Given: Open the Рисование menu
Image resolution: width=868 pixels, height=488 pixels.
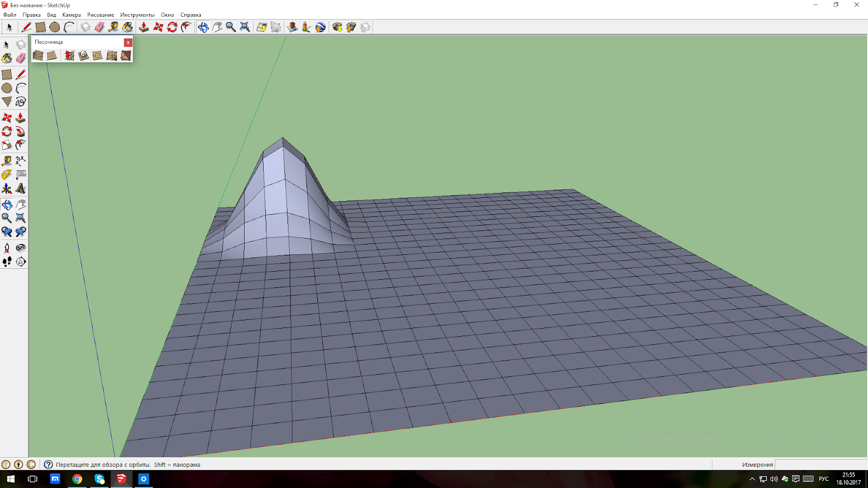Looking at the screenshot, I should pyautogui.click(x=101, y=15).
